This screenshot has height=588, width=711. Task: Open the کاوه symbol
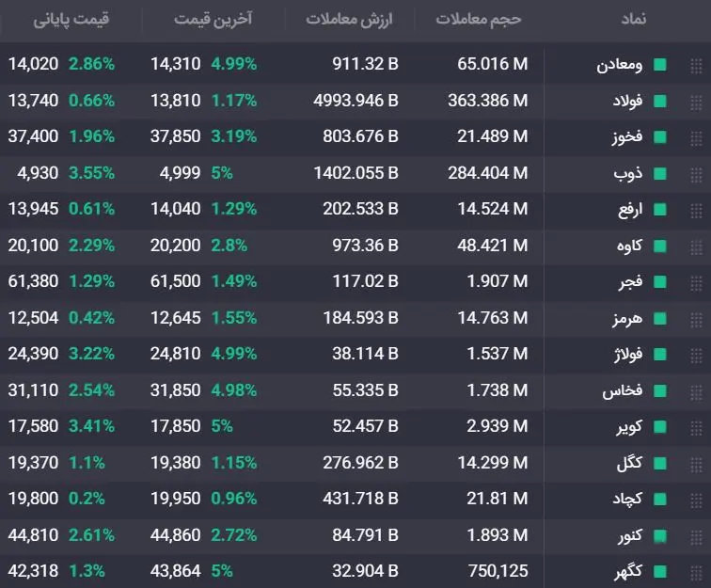[x=629, y=246]
